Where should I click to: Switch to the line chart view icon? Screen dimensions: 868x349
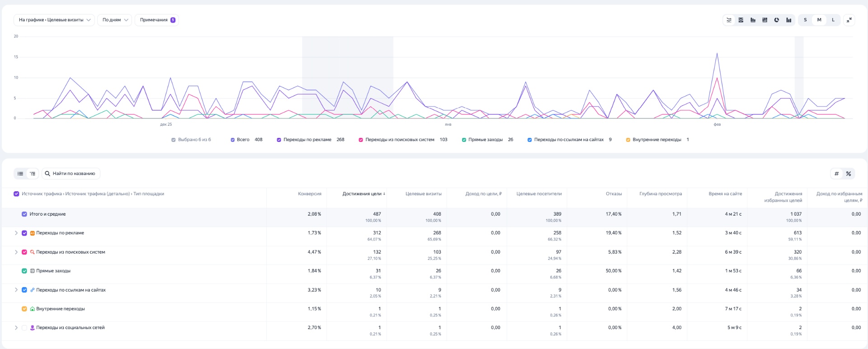coord(729,20)
